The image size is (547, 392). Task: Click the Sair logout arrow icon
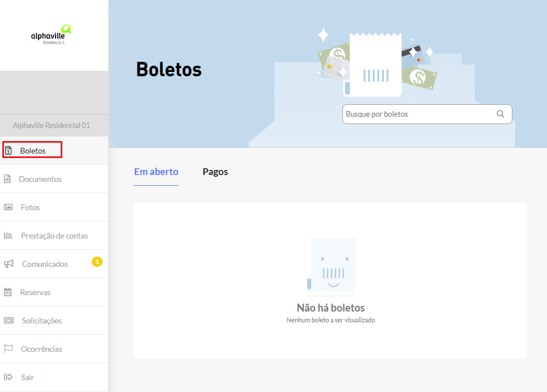pyautogui.click(x=8, y=377)
